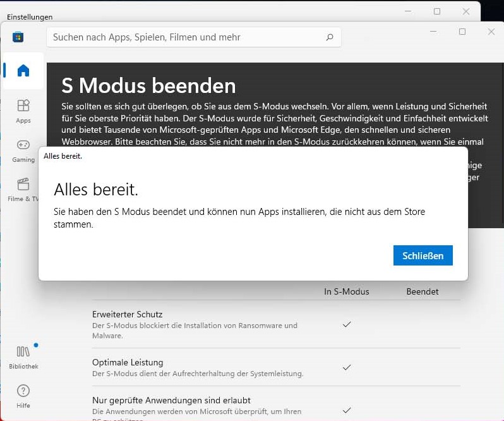Click the 'Beendet' column header
Screen dimensions: 504x421
(x=423, y=291)
